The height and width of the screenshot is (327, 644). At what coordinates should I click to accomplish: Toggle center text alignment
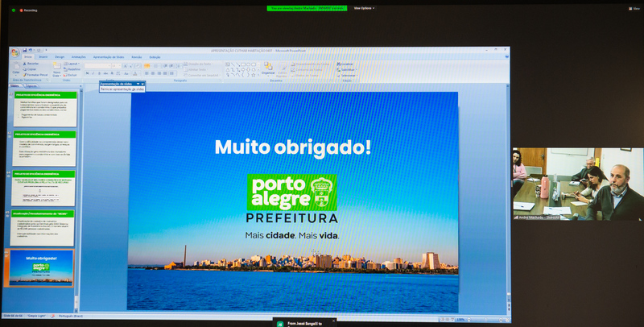click(153, 73)
